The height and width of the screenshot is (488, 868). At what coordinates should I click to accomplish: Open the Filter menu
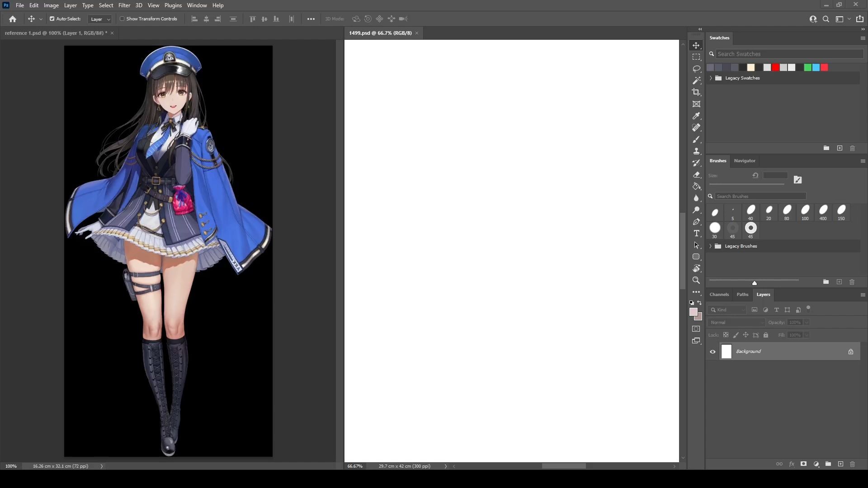pyautogui.click(x=124, y=5)
